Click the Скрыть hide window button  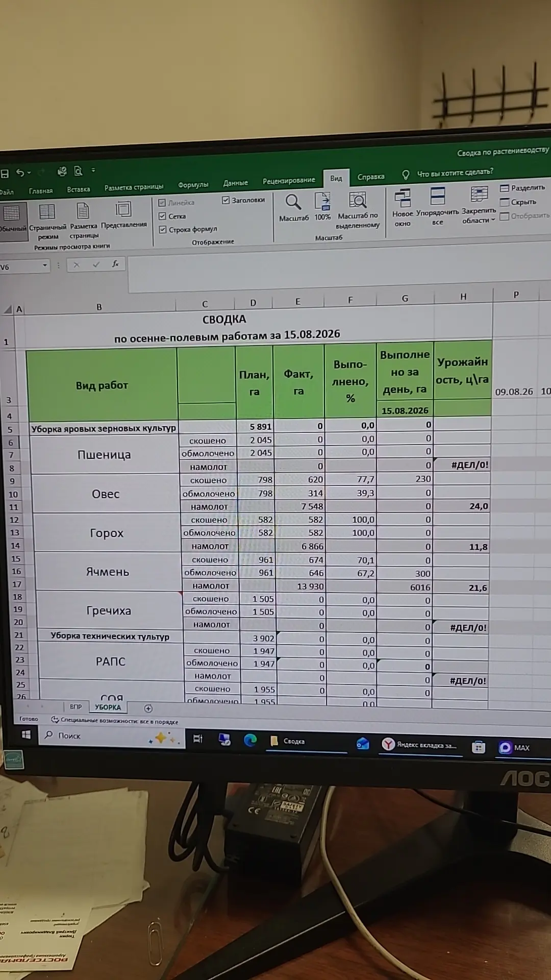[x=518, y=202]
